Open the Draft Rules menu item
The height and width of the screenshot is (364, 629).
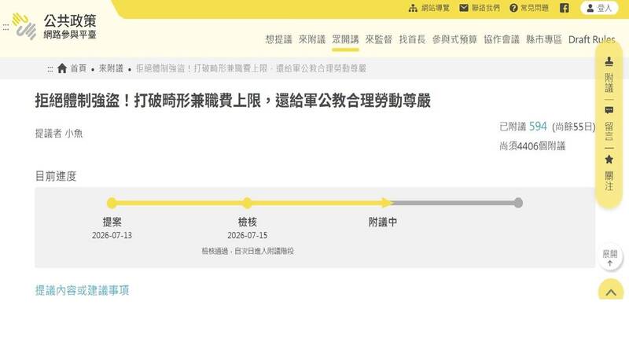click(592, 39)
